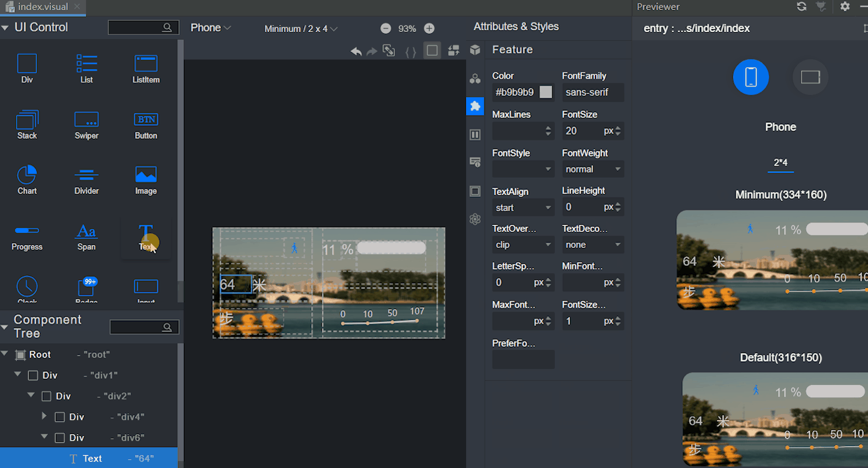The height and width of the screenshot is (468, 868).
Task: Undo the last canvas action
Action: pyautogui.click(x=356, y=51)
